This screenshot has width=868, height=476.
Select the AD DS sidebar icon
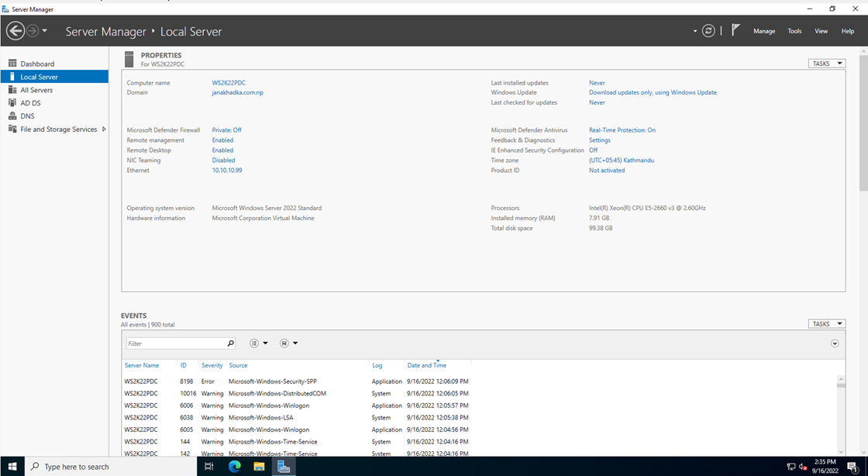point(12,102)
